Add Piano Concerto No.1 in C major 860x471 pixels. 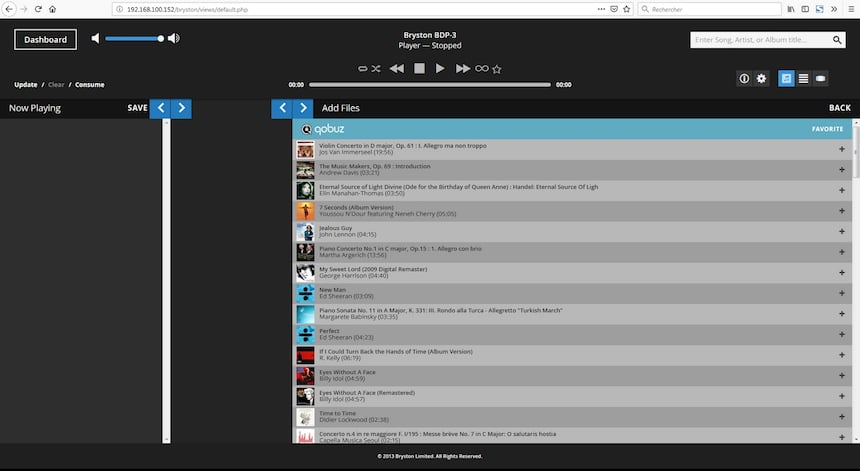click(x=841, y=252)
